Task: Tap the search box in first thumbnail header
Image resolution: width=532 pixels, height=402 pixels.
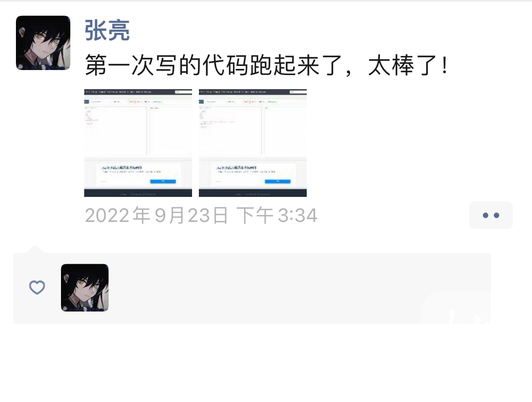Action: [182, 92]
